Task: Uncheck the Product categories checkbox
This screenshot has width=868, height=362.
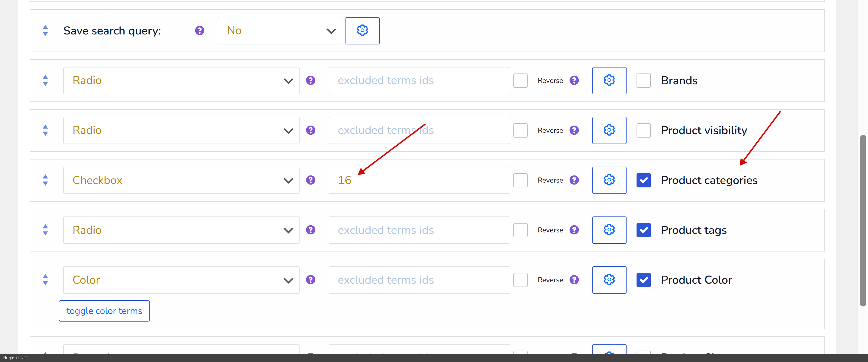Action: (643, 180)
